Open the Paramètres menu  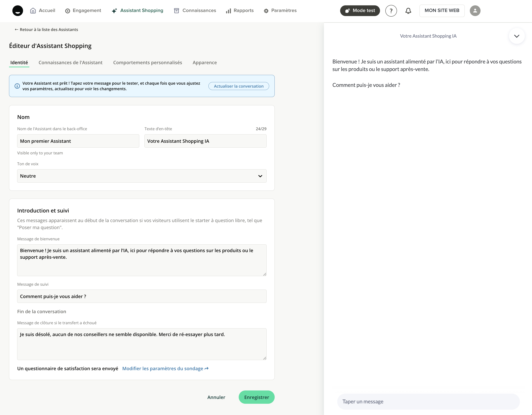(280, 11)
